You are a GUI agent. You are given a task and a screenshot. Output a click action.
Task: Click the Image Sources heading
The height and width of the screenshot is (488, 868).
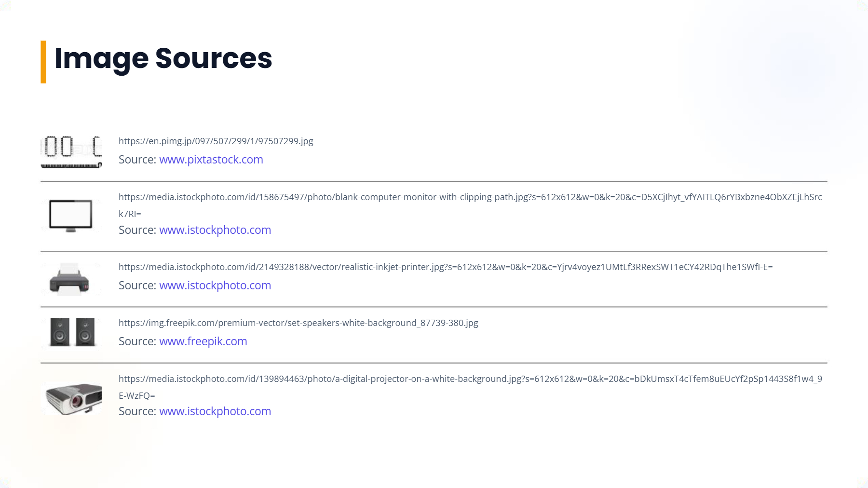point(163,58)
